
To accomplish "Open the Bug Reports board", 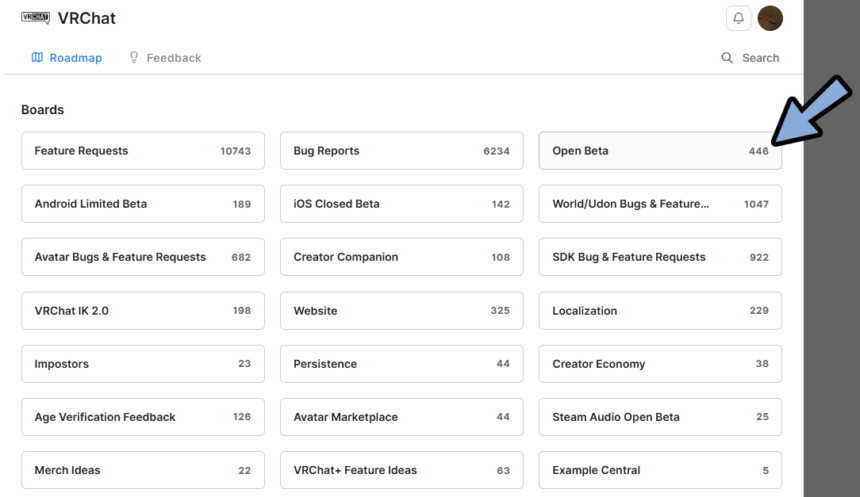I will (x=401, y=150).
